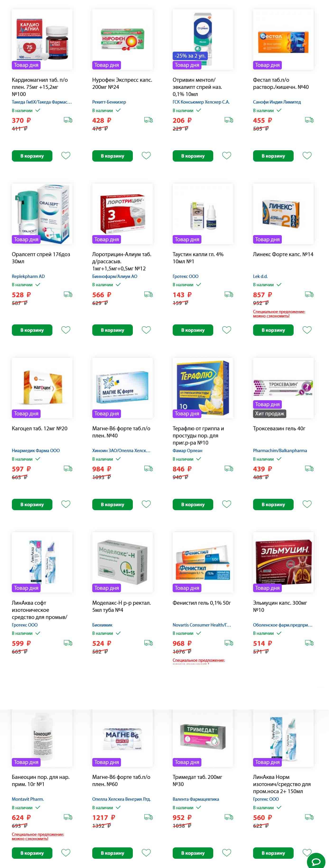Open Эльмуцин product image thumbnail
Viewport: 329px width, 868px height.
point(283,562)
